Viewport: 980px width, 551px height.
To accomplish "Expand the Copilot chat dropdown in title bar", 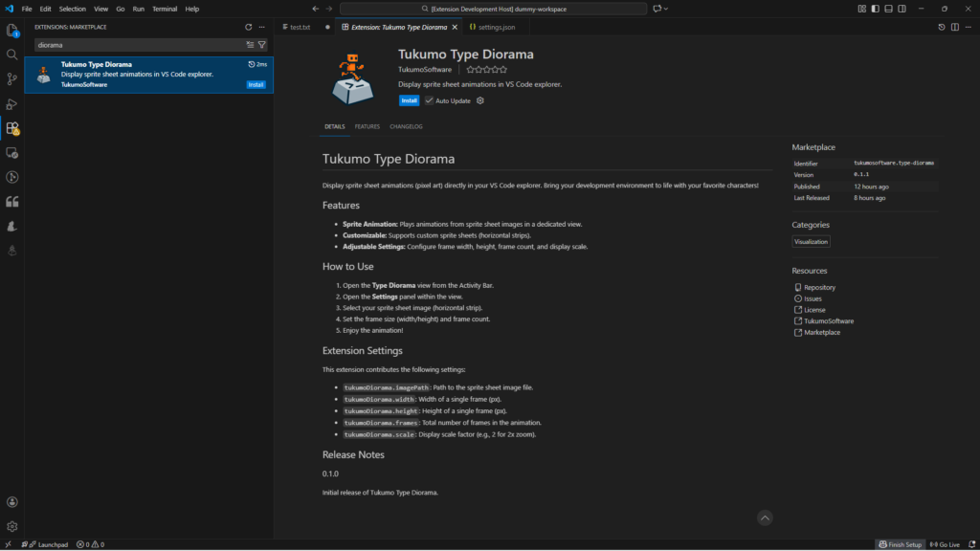I will [x=666, y=9].
